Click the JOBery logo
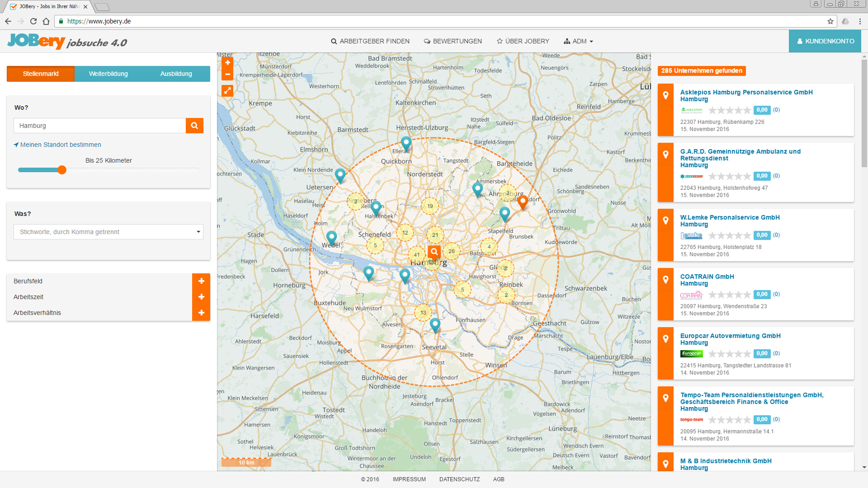The image size is (868, 488). point(67,41)
